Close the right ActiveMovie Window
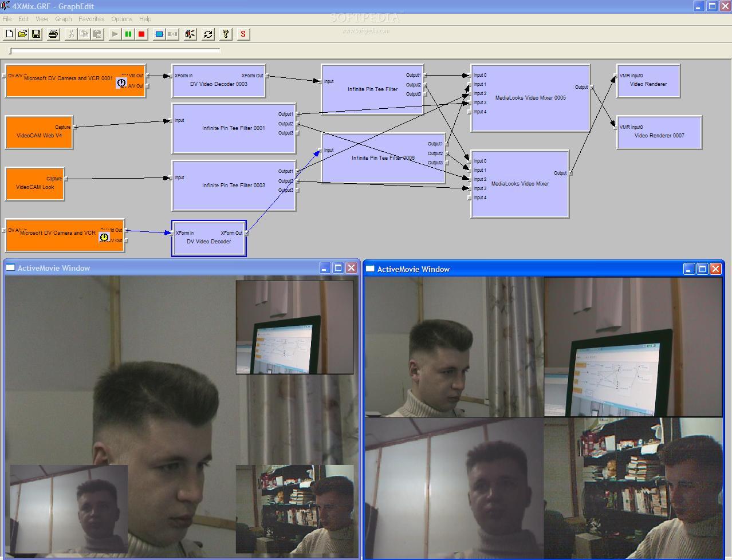This screenshot has width=732, height=560. pyautogui.click(x=715, y=269)
